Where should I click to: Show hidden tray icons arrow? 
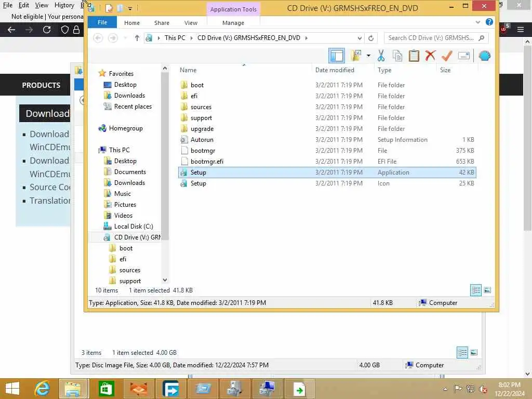tap(445, 389)
